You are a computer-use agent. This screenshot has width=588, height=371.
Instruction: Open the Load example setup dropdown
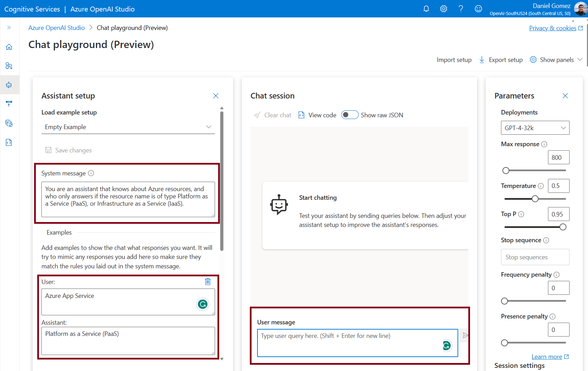[128, 127]
